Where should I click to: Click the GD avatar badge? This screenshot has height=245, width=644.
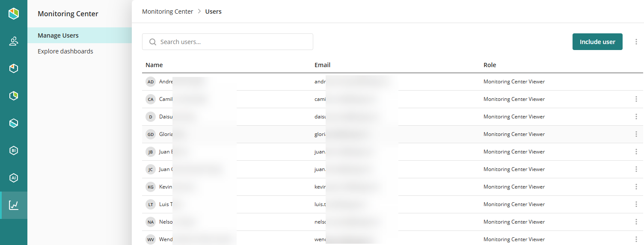point(151,134)
